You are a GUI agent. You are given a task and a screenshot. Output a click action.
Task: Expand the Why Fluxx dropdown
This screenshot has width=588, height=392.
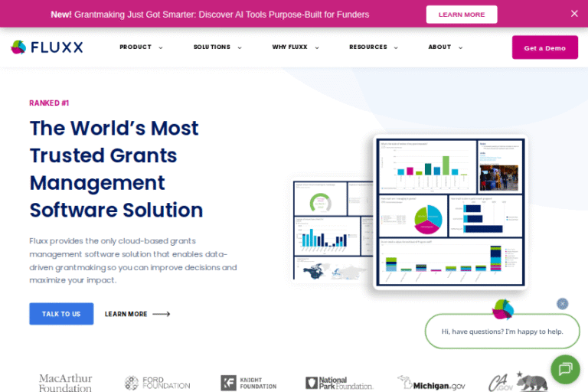pyautogui.click(x=296, y=47)
